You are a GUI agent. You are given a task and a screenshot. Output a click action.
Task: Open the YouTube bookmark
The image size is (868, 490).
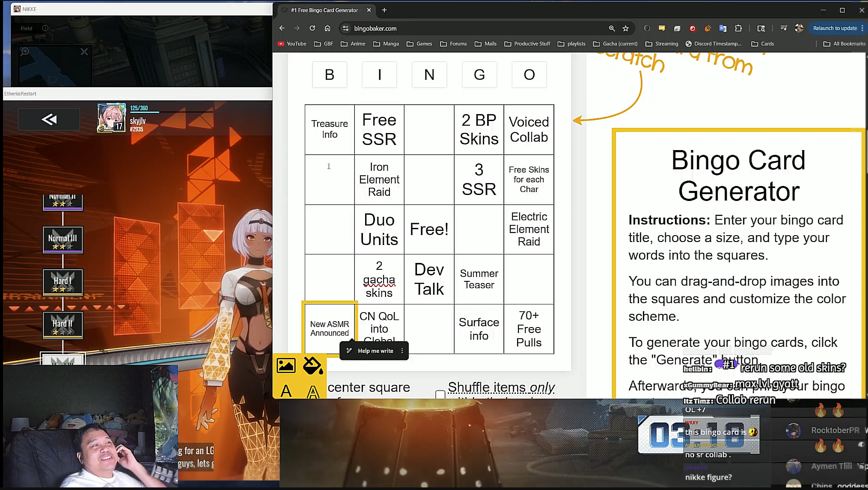292,44
